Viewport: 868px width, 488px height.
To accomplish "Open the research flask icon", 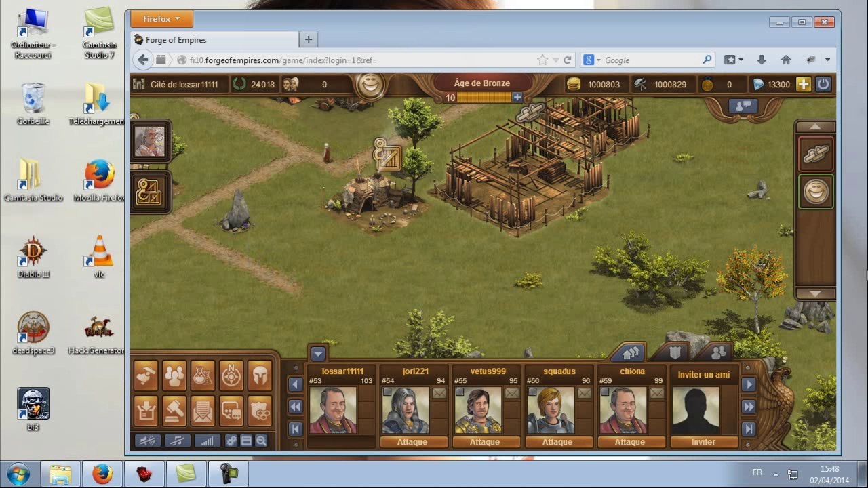I will (203, 375).
